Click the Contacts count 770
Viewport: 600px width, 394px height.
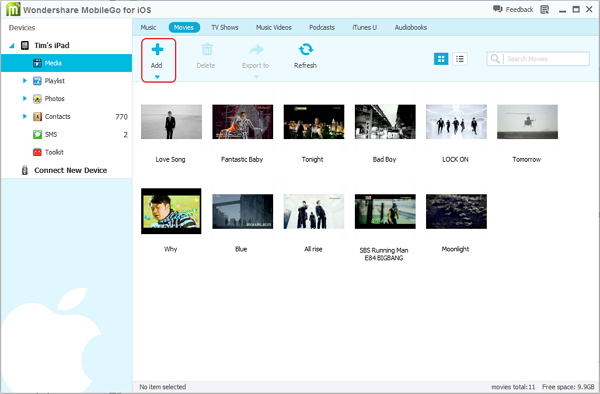(121, 117)
